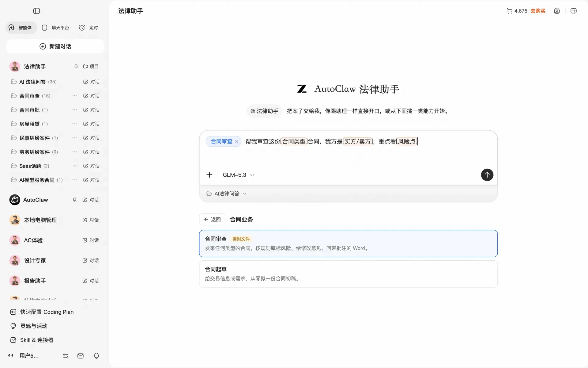The height and width of the screenshot is (368, 588).
Task: Open more options for 合同审查 folder
Action: 74,96
